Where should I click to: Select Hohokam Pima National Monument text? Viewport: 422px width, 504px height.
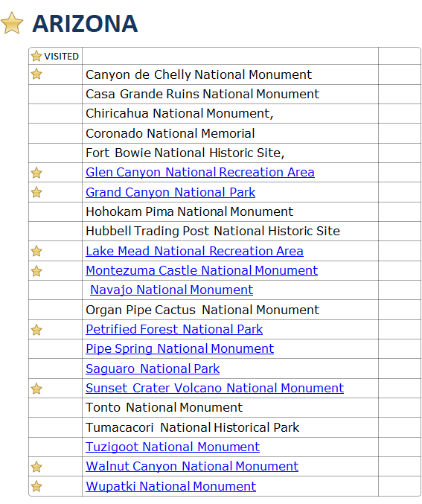pyautogui.click(x=189, y=211)
